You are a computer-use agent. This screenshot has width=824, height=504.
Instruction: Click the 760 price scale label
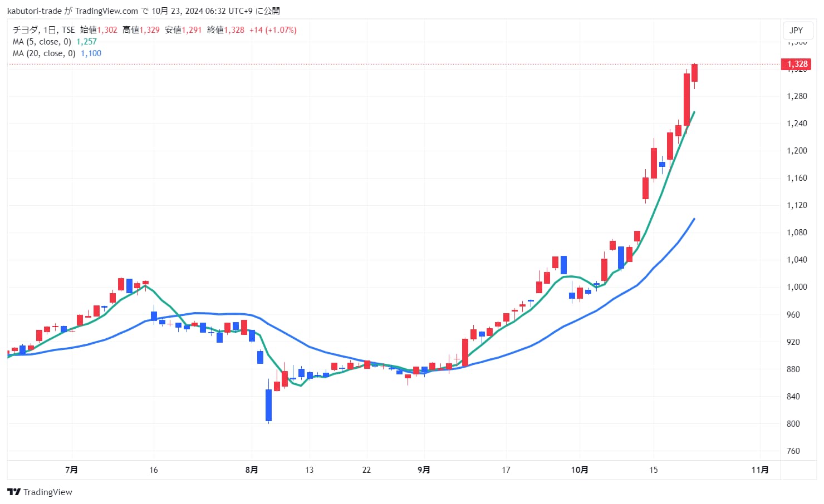tap(793, 451)
